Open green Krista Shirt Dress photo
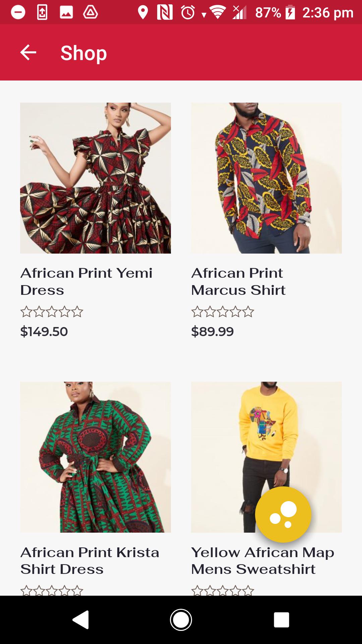Screen dimensions: 362x644 (96, 457)
